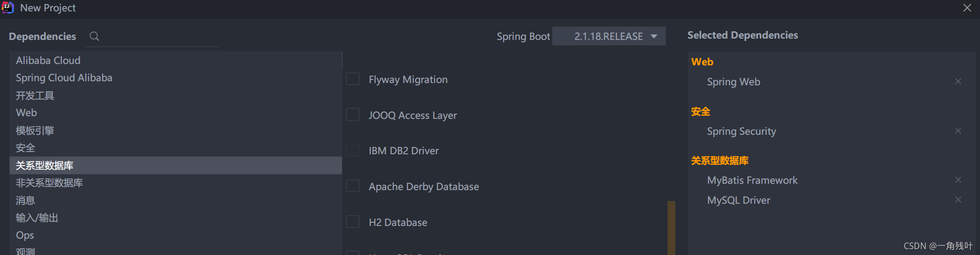Image resolution: width=980 pixels, height=255 pixels.
Task: Remove MyBatis Framework from selected dependencies
Action: coord(958,180)
